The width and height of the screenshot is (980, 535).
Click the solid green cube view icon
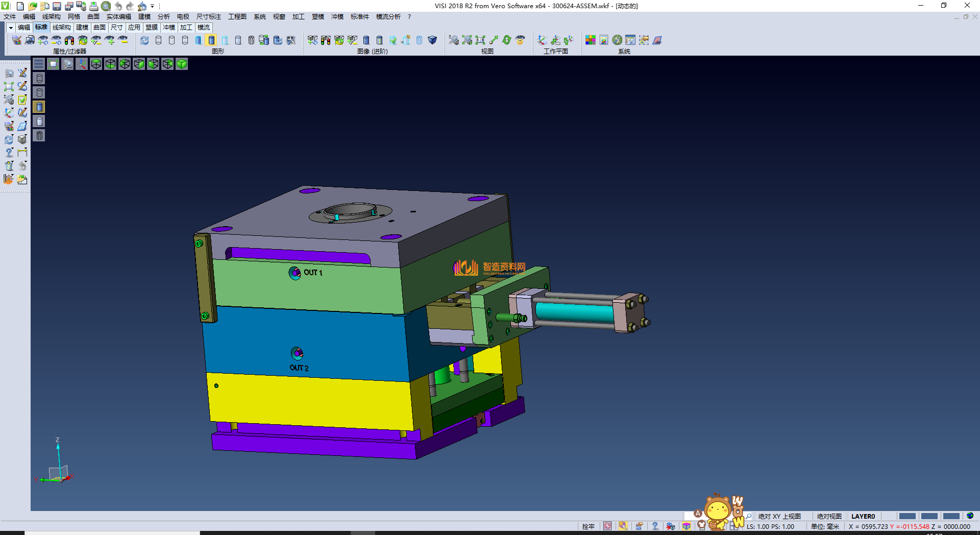[x=182, y=64]
